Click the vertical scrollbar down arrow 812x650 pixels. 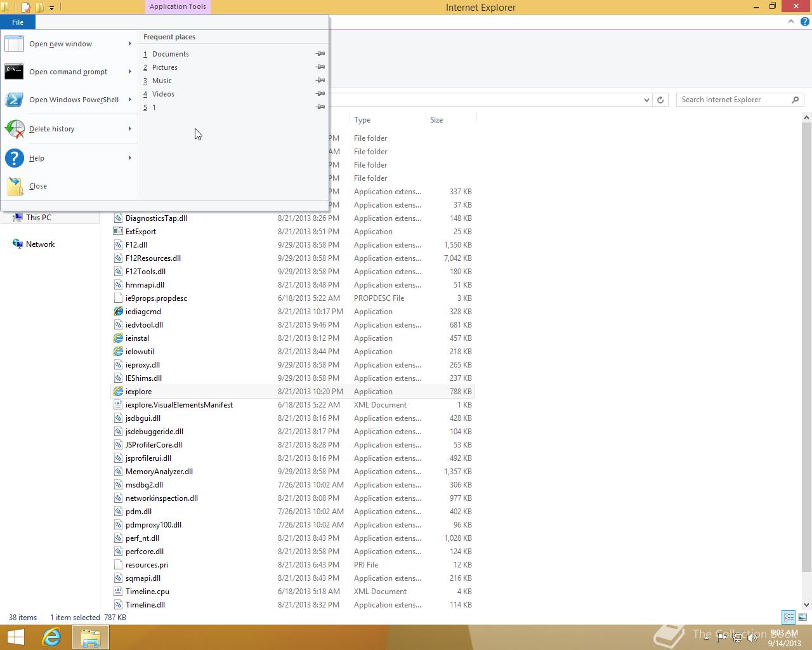coord(807,605)
